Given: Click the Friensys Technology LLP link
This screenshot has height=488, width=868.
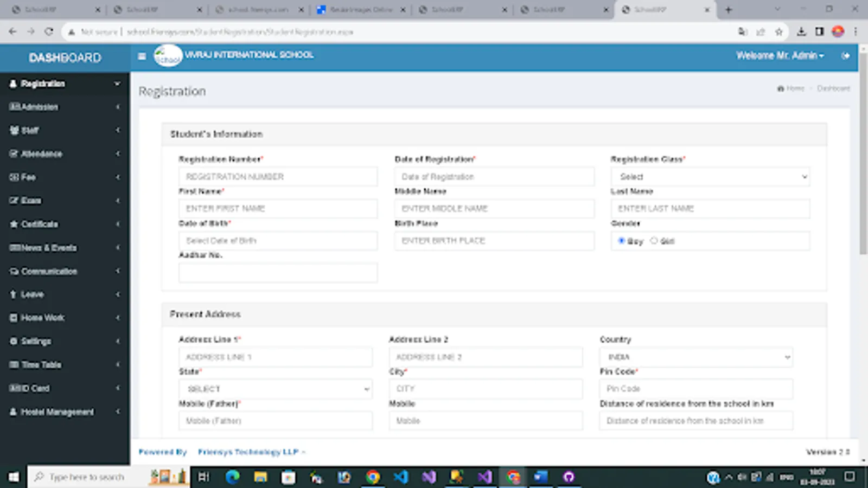Looking at the screenshot, I should click(248, 452).
